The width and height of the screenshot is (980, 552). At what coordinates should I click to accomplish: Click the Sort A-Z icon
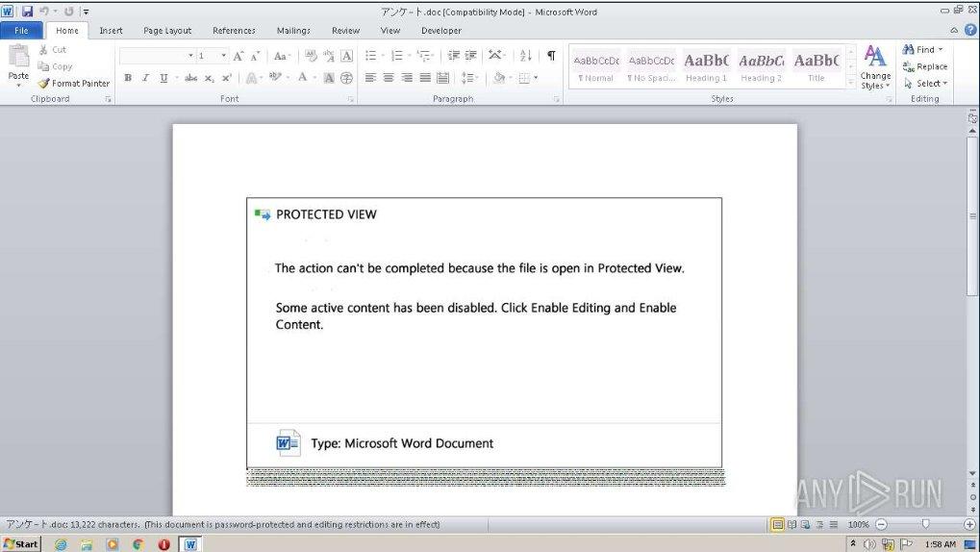[526, 56]
